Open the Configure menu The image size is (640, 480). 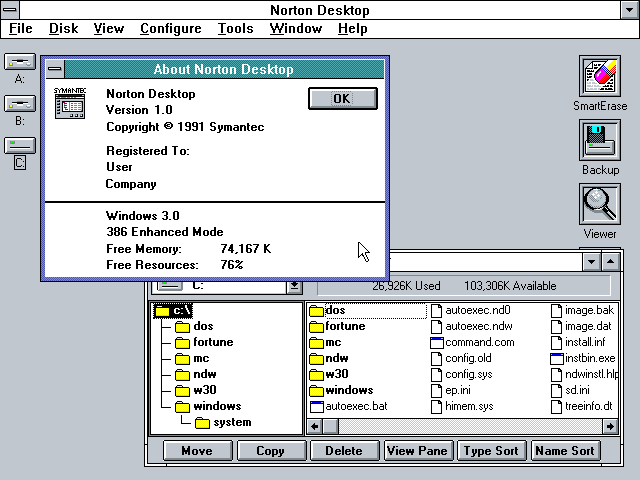tap(171, 29)
